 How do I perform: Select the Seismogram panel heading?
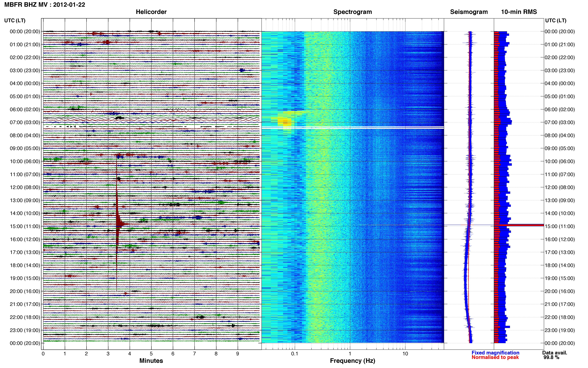point(469,12)
